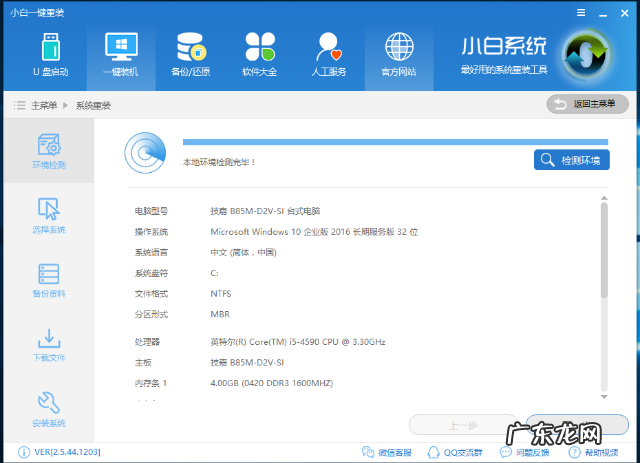The width and height of the screenshot is (640, 463).
Task: Click the VER[2.5.44.1203] version info
Action: point(59,452)
